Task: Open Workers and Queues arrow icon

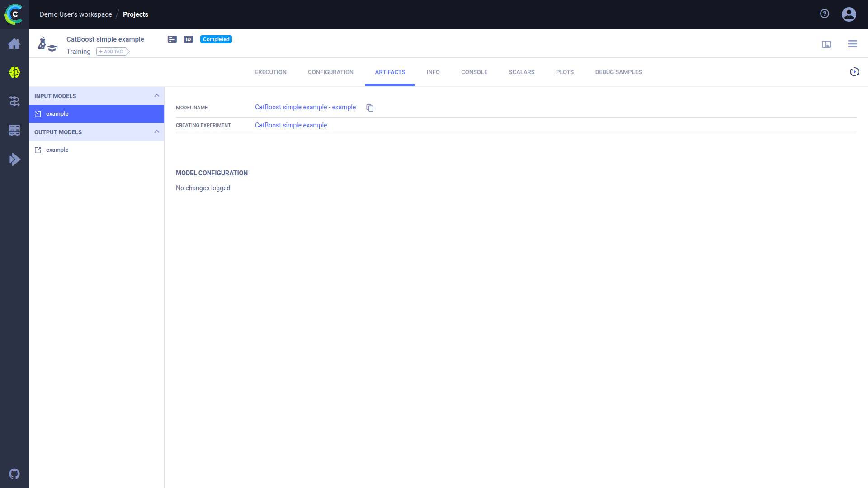Action: tap(14, 159)
